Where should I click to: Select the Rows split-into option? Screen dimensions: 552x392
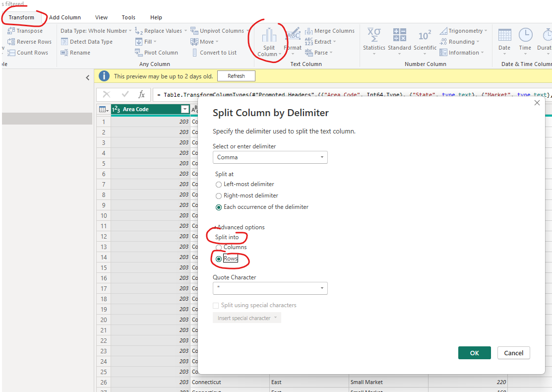click(219, 259)
